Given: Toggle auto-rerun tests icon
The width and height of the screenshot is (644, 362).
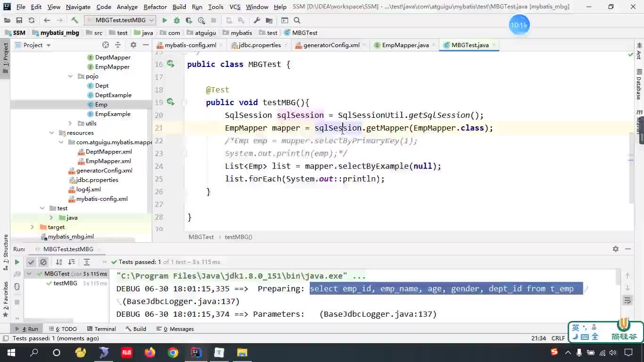Looking at the screenshot, I should (x=17, y=287).
